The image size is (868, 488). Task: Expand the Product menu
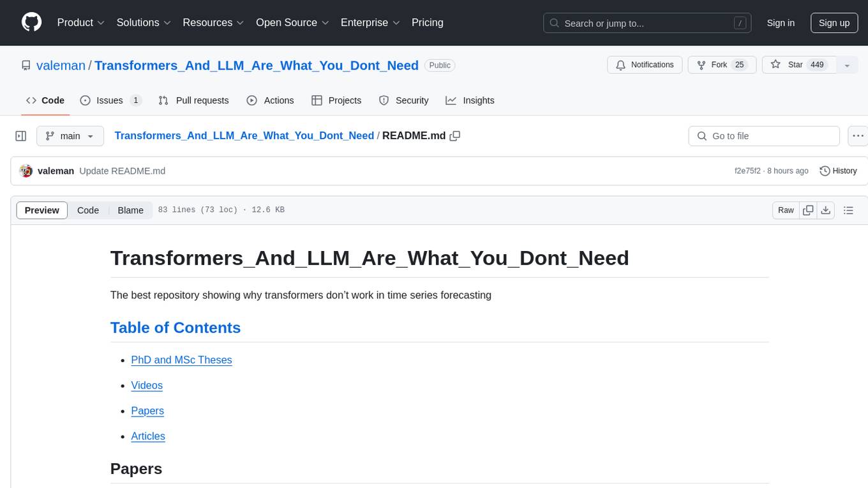(x=81, y=22)
